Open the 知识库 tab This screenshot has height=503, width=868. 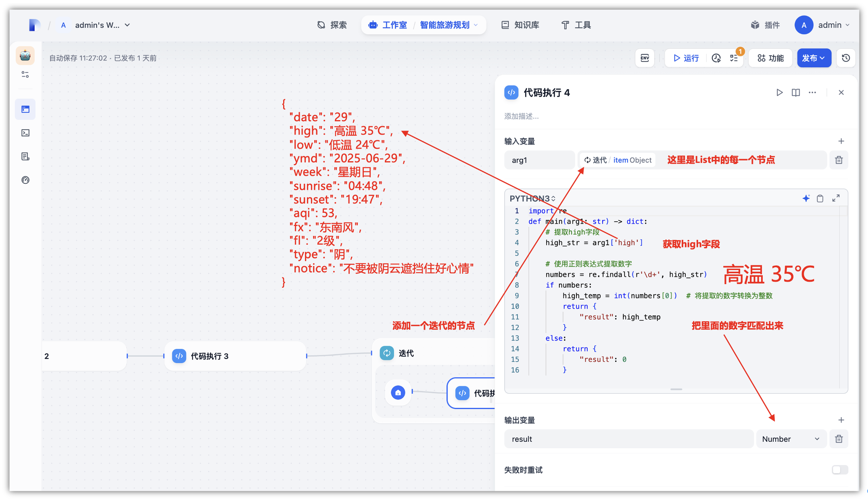click(520, 25)
